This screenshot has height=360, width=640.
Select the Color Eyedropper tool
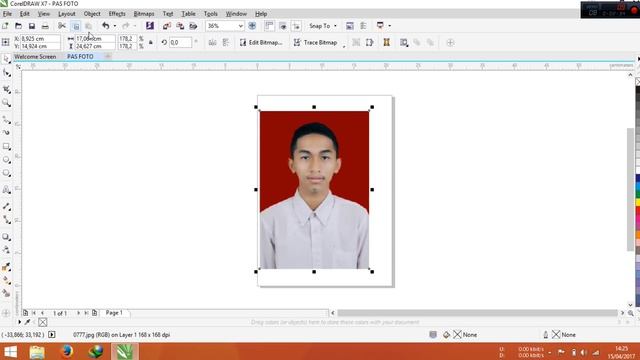(6, 267)
